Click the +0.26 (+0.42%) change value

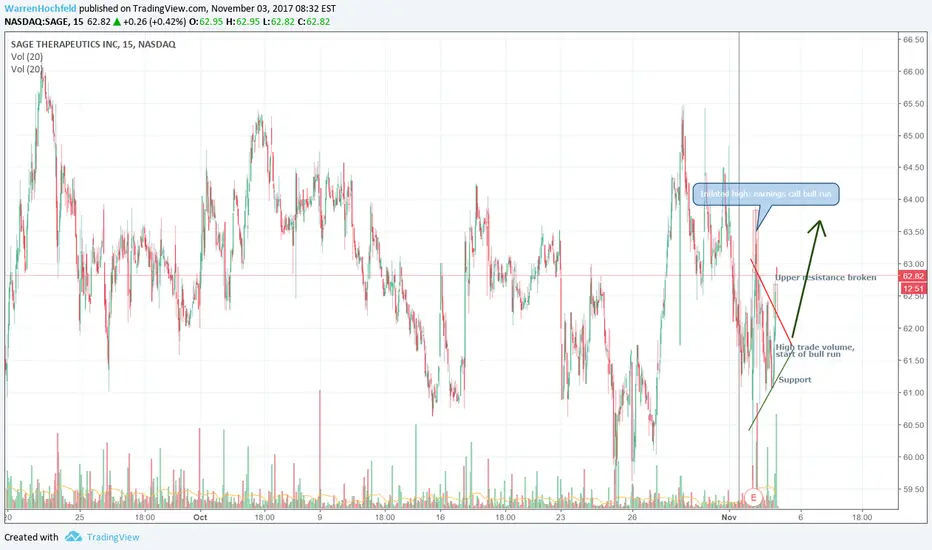point(155,21)
